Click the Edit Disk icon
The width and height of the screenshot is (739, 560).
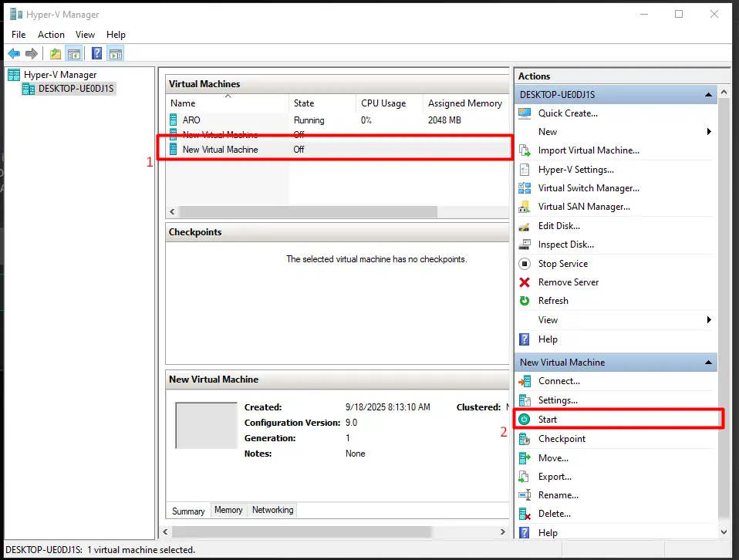[x=525, y=226]
